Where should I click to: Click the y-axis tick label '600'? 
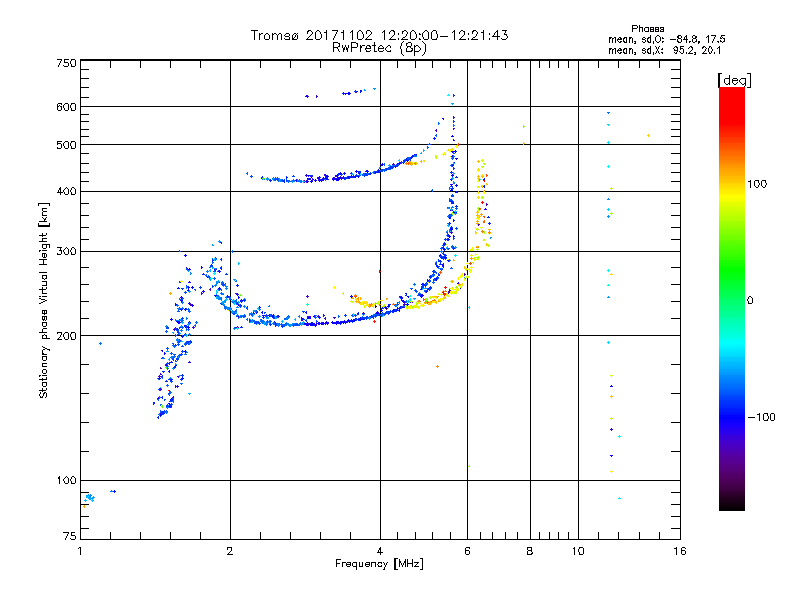tap(66, 107)
